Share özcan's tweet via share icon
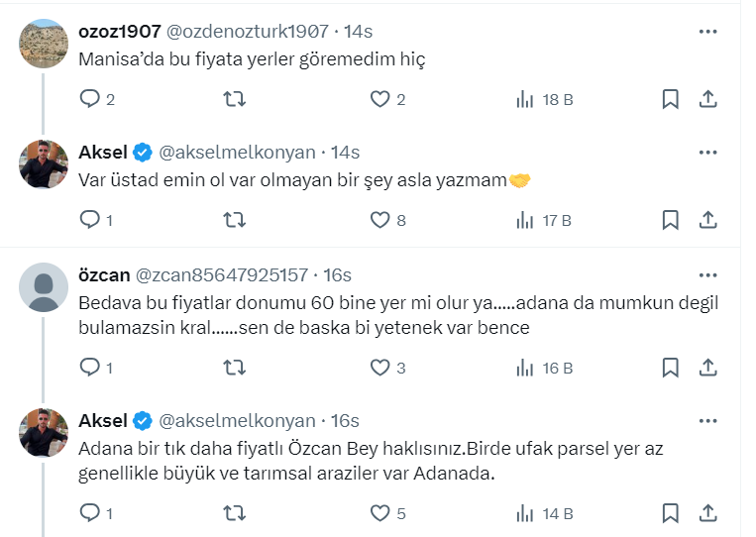The image size is (756, 537). [x=707, y=368]
